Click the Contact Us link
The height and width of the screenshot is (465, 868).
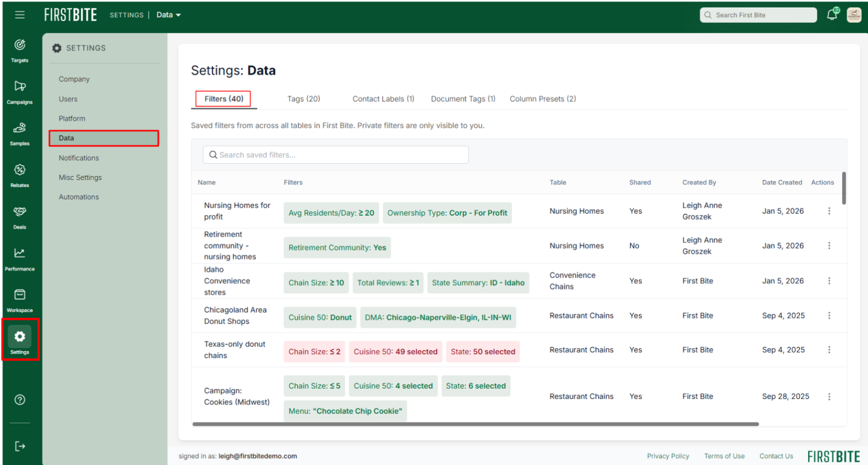776,456
